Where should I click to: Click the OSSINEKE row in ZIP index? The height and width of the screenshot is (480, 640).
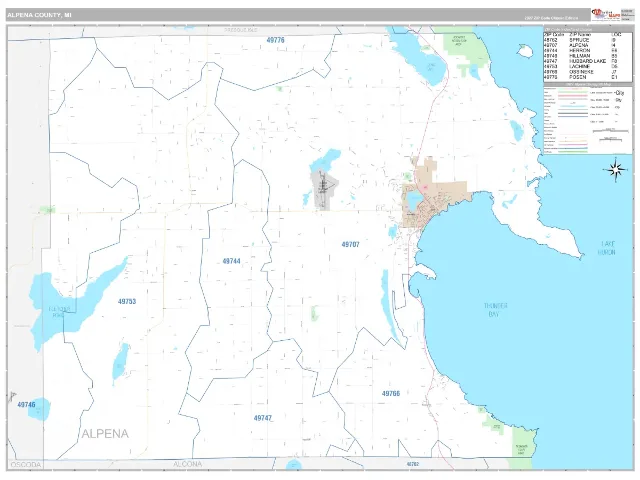pyautogui.click(x=582, y=72)
